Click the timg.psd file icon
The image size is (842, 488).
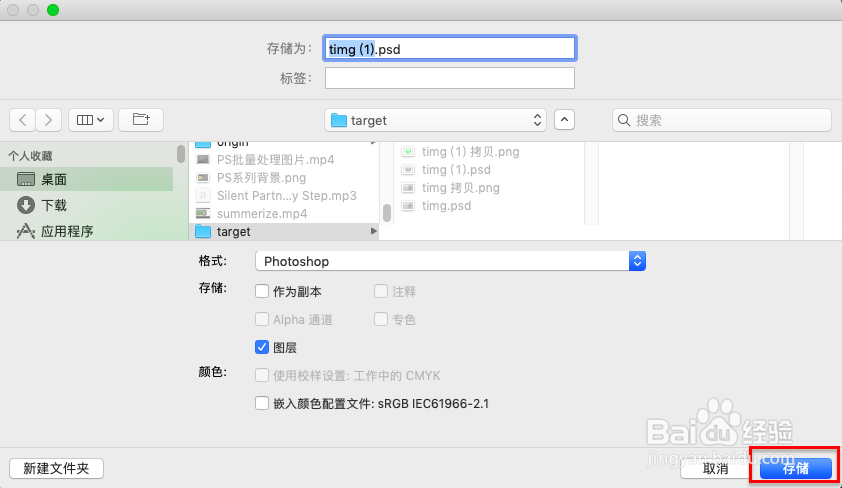click(x=408, y=206)
